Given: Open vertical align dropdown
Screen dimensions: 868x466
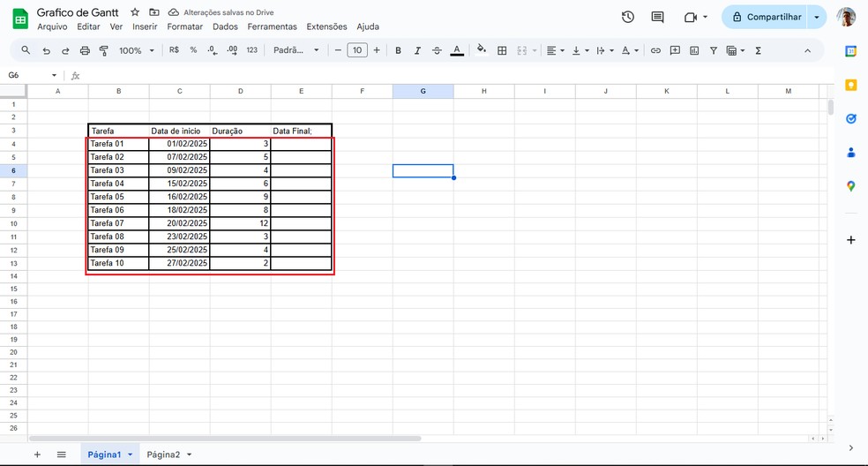Looking at the screenshot, I should click(x=580, y=50).
